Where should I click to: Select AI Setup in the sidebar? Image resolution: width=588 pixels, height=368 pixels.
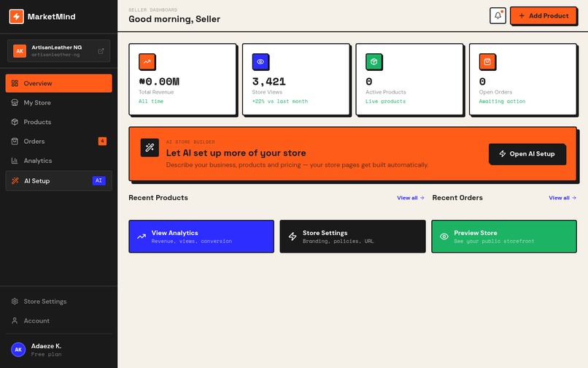point(59,180)
